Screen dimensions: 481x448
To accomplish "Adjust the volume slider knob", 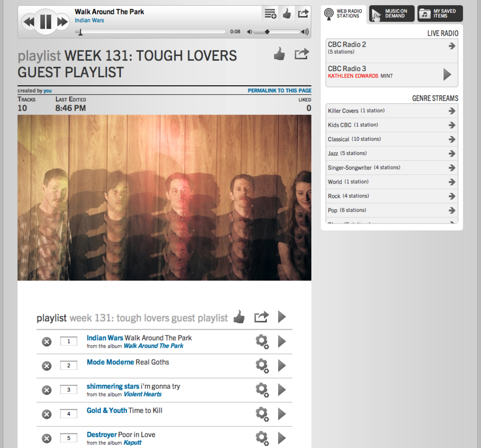I will click(267, 32).
